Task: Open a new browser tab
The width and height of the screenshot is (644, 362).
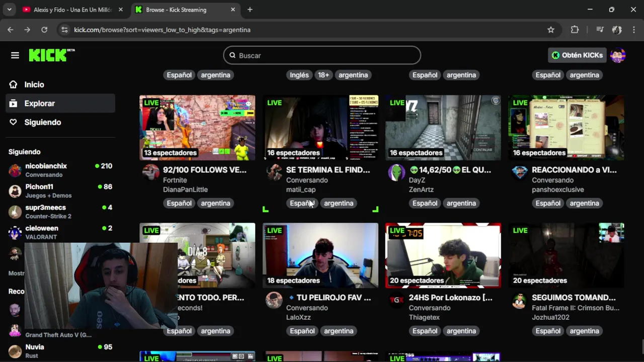Action: coord(250,10)
